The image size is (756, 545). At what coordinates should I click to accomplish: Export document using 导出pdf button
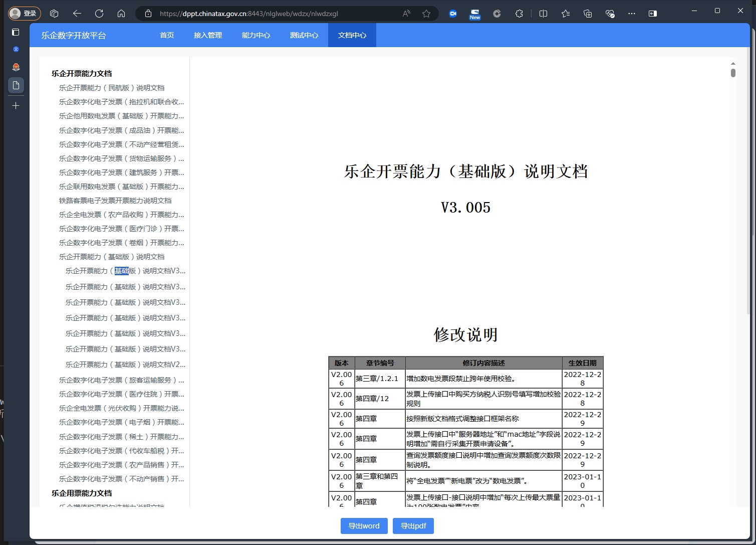(413, 526)
